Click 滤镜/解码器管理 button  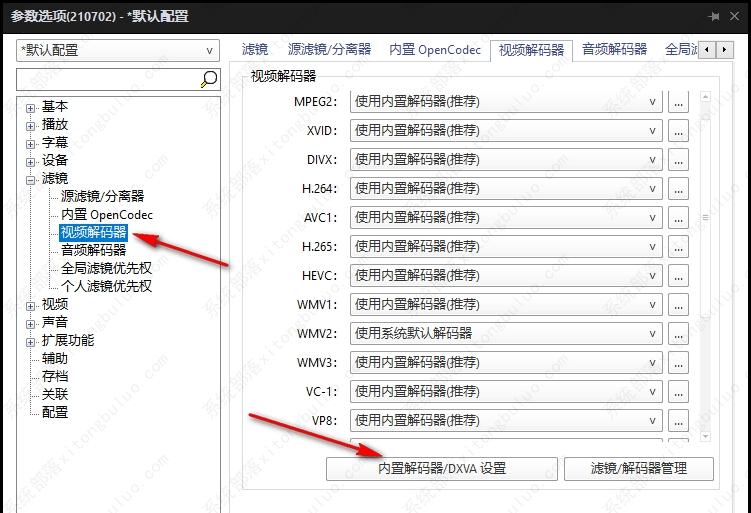click(x=639, y=468)
